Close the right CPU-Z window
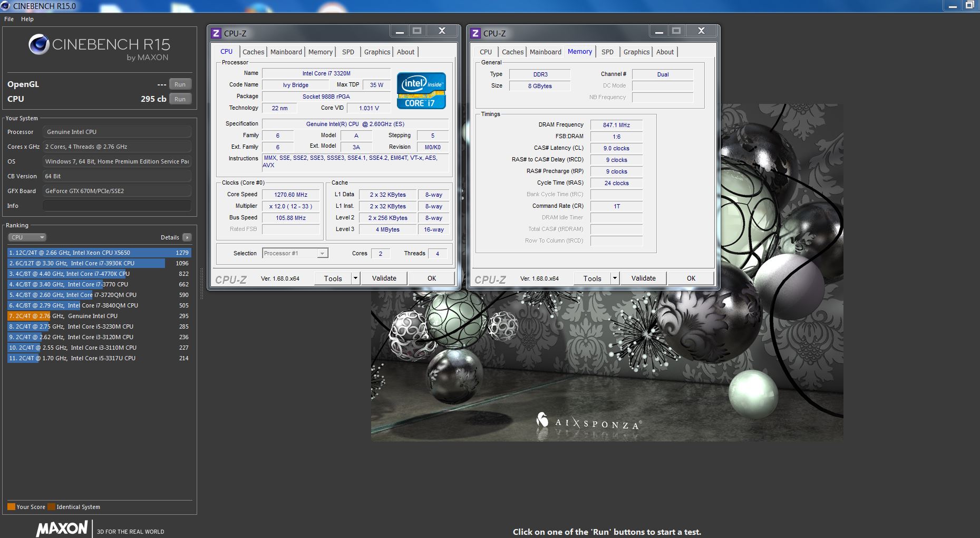The height and width of the screenshot is (538, 980). [x=701, y=32]
